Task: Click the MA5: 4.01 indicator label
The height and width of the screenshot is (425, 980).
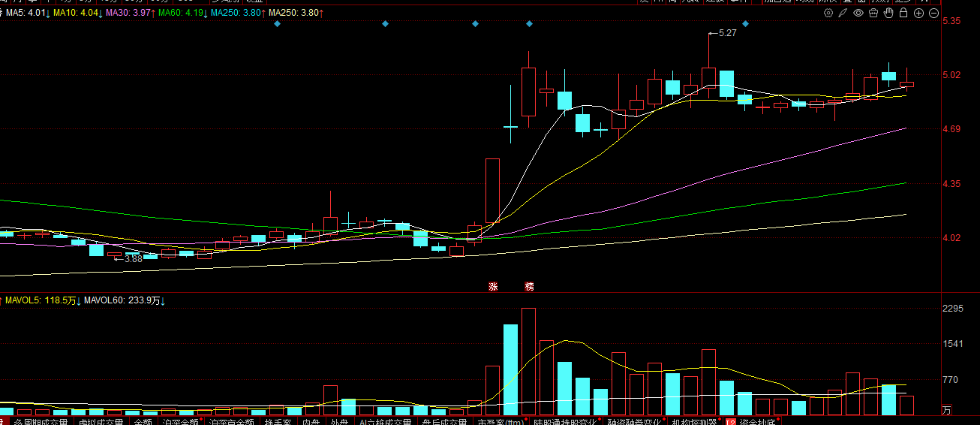Action: coord(28,14)
